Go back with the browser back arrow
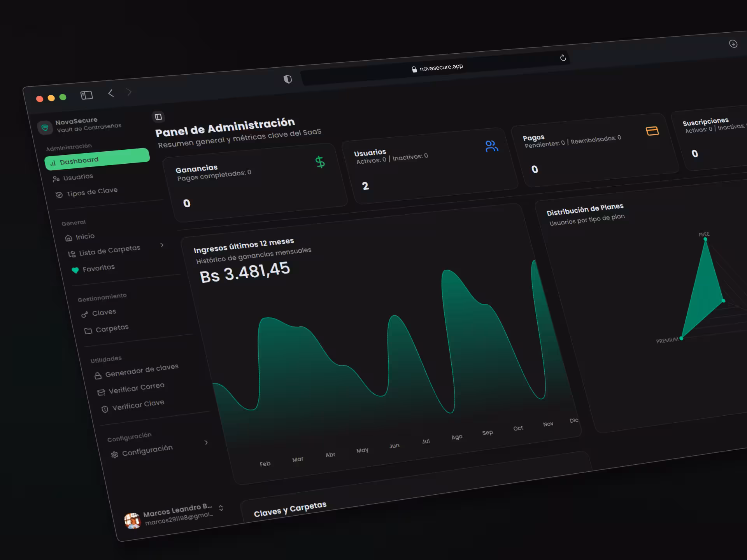This screenshot has width=747, height=560. click(111, 93)
